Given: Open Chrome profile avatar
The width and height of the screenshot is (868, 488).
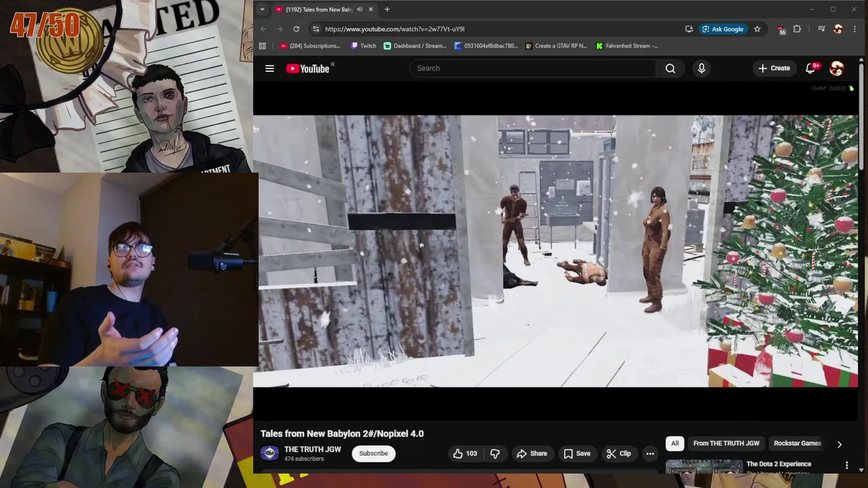Looking at the screenshot, I should coord(838,29).
